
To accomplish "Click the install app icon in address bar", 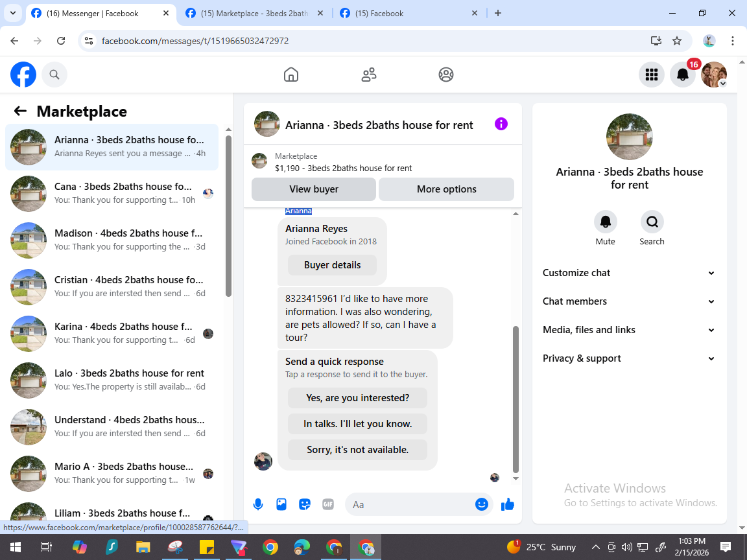I will tap(656, 41).
